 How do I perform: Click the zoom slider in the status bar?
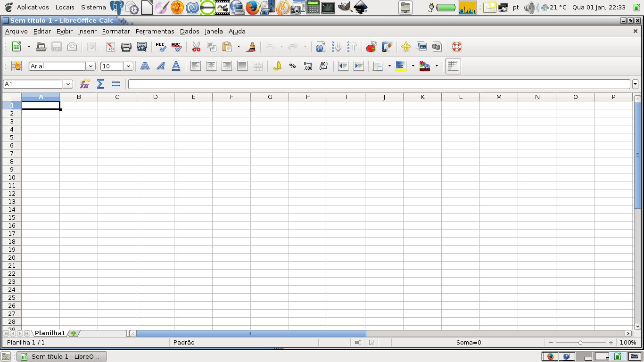(580, 343)
